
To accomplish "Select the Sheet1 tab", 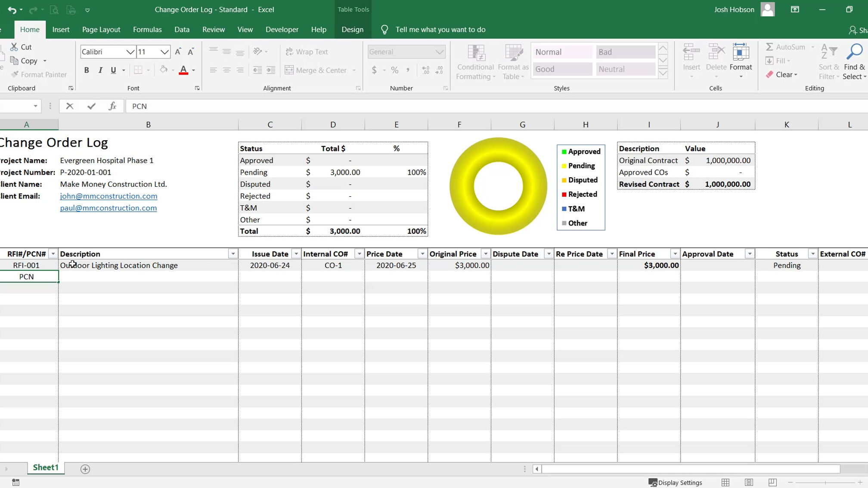I will pos(46,468).
